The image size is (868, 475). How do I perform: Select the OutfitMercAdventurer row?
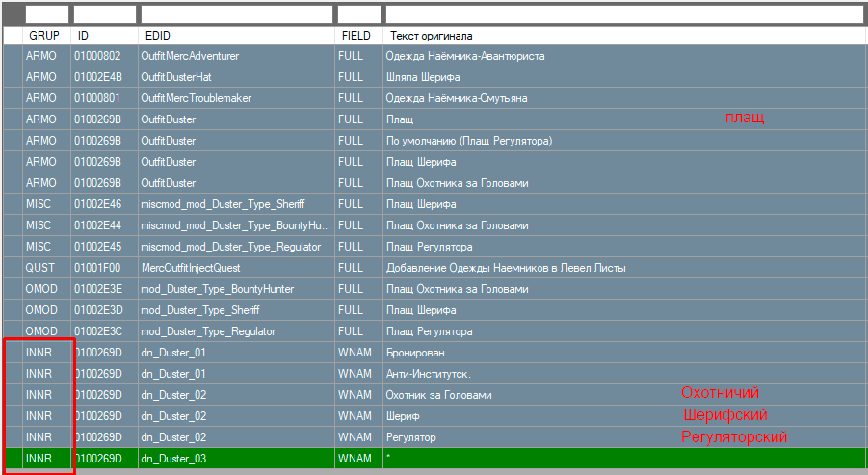point(434,56)
